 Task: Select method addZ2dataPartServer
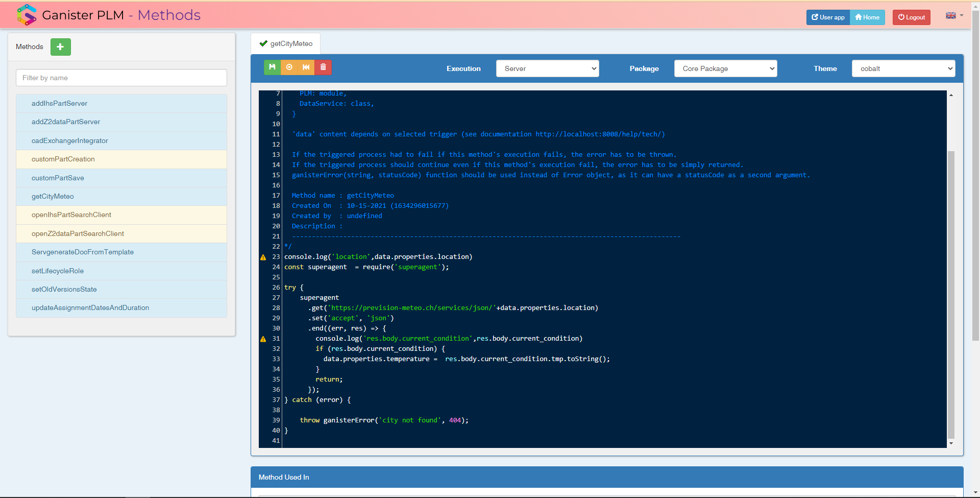pyautogui.click(x=121, y=122)
